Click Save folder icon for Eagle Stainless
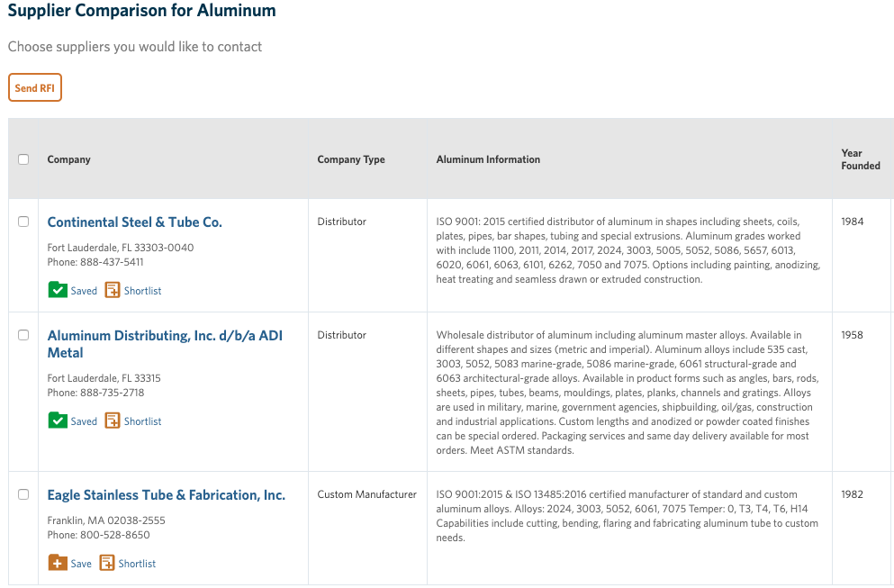Image resolution: width=894 pixels, height=588 pixels. coord(58,563)
